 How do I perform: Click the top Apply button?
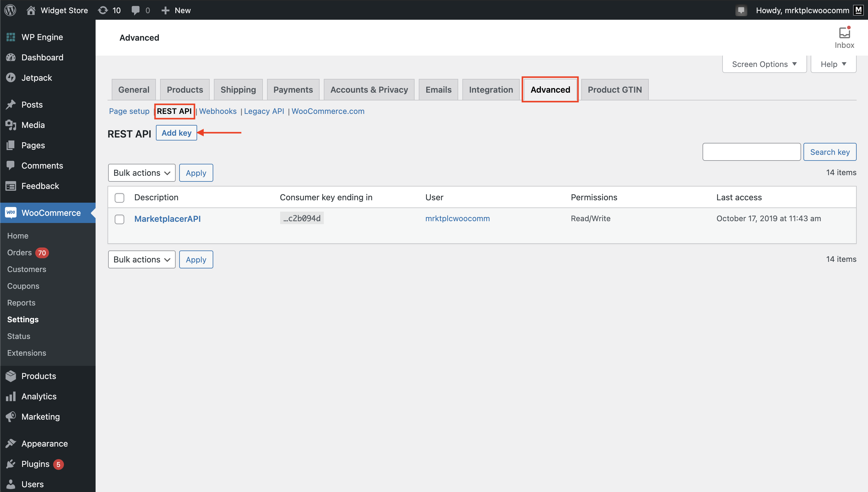pos(196,173)
